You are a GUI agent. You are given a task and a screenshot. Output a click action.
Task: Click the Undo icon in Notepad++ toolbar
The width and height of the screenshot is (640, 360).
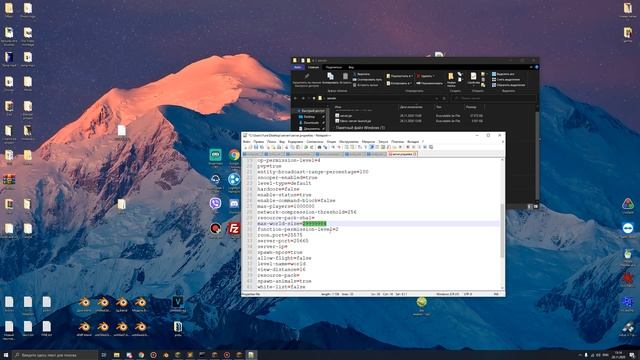tap(306, 147)
